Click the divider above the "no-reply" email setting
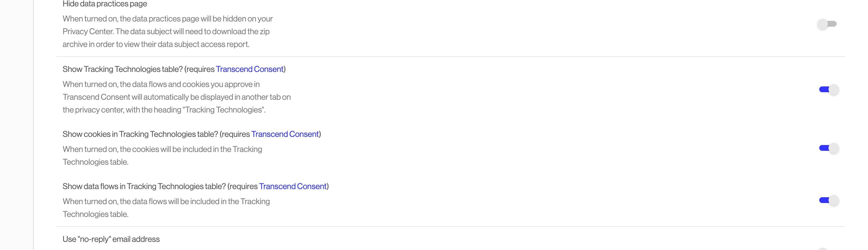 [451, 227]
